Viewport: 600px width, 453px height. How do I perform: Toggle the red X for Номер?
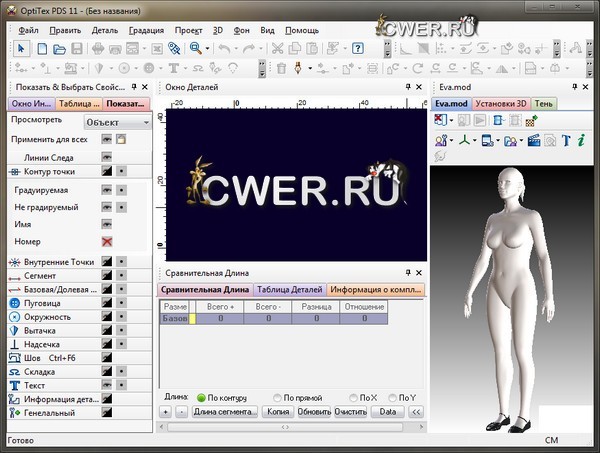[x=106, y=242]
